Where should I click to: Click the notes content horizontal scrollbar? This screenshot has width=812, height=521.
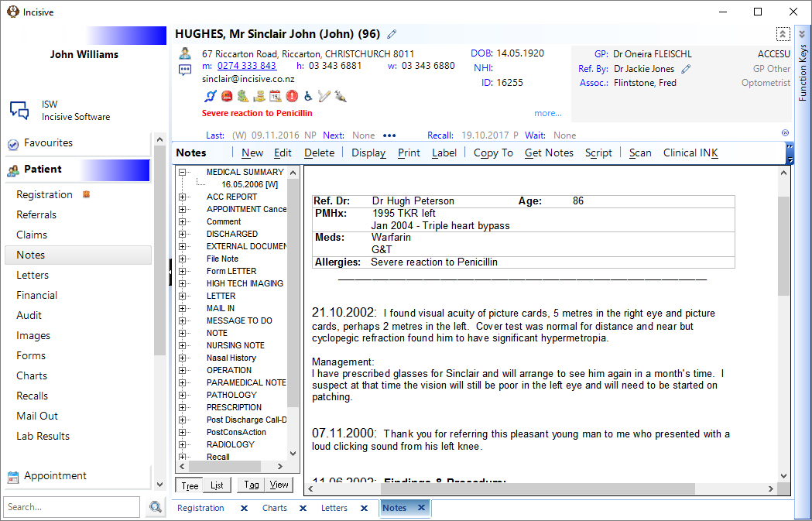coord(539,488)
